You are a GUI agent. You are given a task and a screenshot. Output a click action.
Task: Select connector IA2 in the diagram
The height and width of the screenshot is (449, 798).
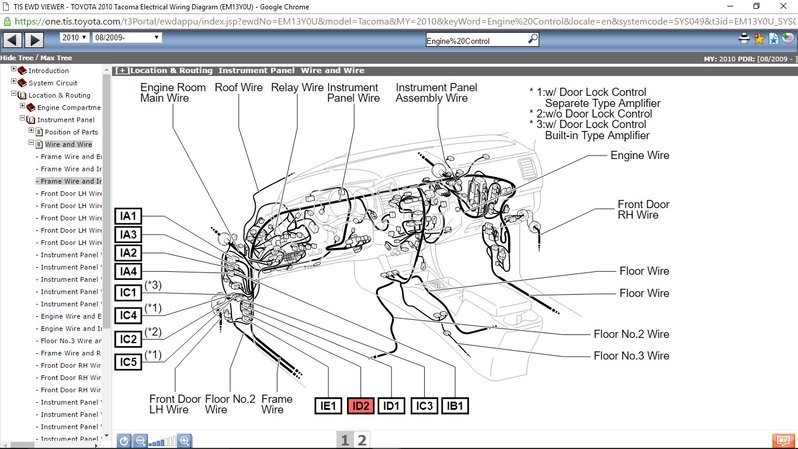pyautogui.click(x=128, y=253)
